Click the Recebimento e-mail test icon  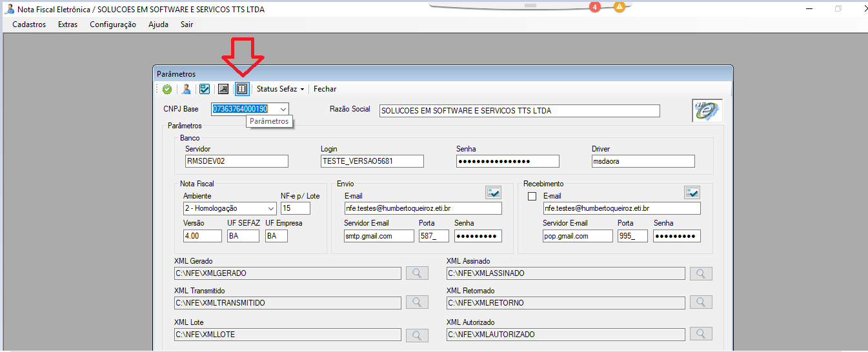pos(692,192)
